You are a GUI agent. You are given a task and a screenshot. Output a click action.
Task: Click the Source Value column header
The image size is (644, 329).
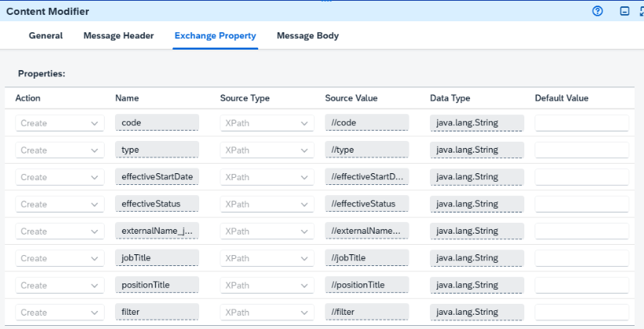point(351,98)
